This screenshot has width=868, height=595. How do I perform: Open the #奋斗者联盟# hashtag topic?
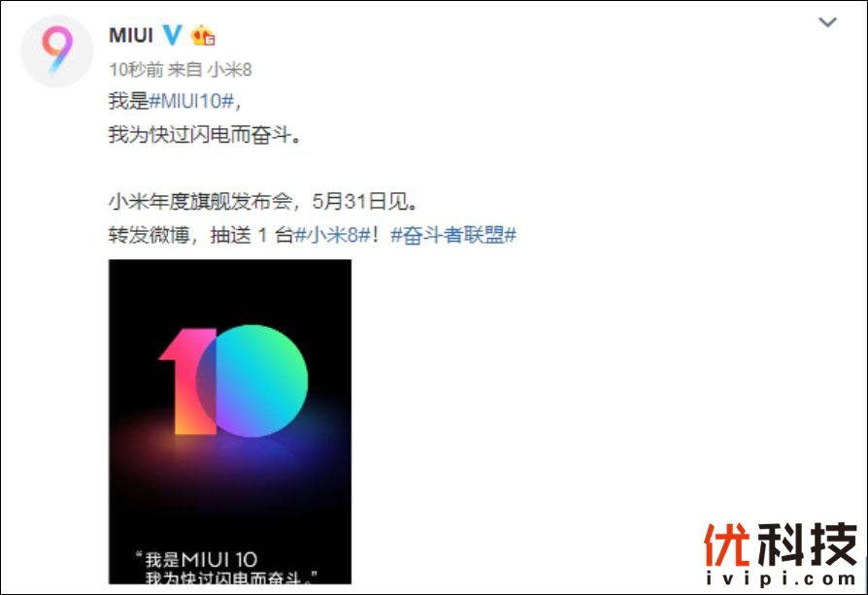(453, 235)
